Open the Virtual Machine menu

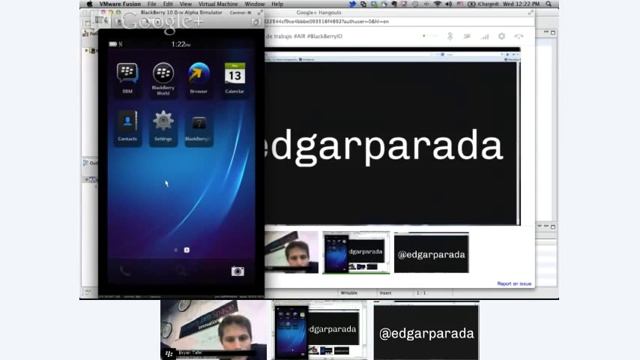pyautogui.click(x=218, y=4)
